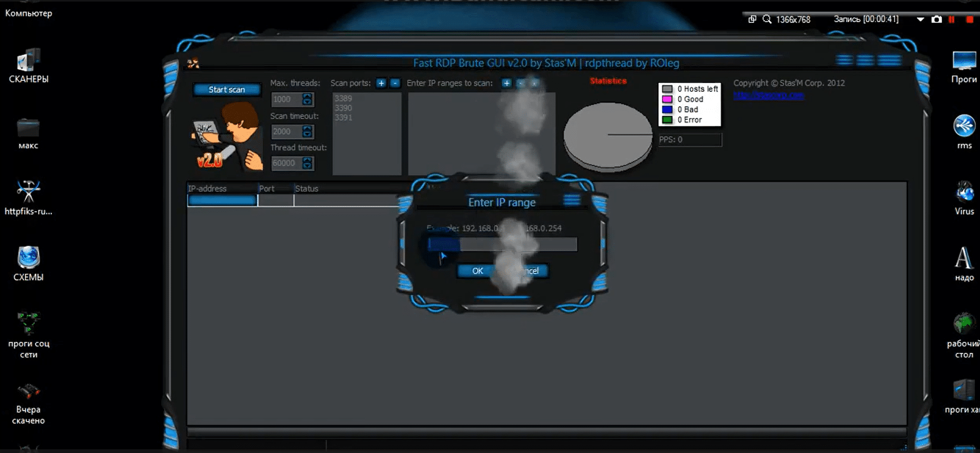Click the Copyright Stas'M Corp. 2012 text
980x453 pixels.
coord(789,83)
